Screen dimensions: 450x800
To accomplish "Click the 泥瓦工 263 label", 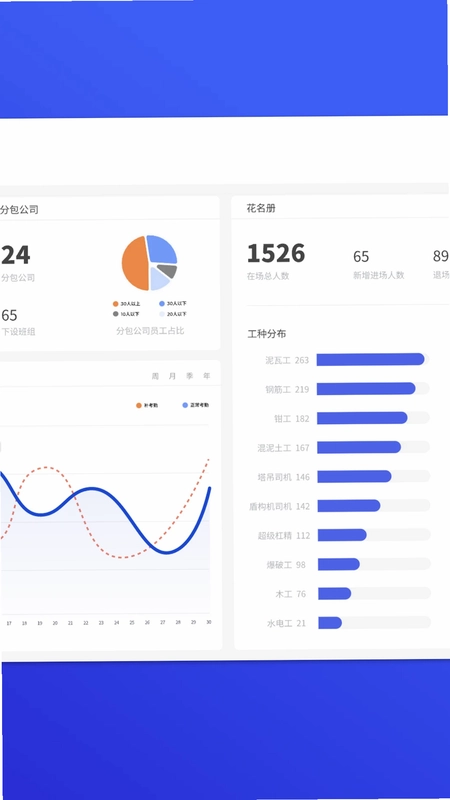I will coord(287,360).
